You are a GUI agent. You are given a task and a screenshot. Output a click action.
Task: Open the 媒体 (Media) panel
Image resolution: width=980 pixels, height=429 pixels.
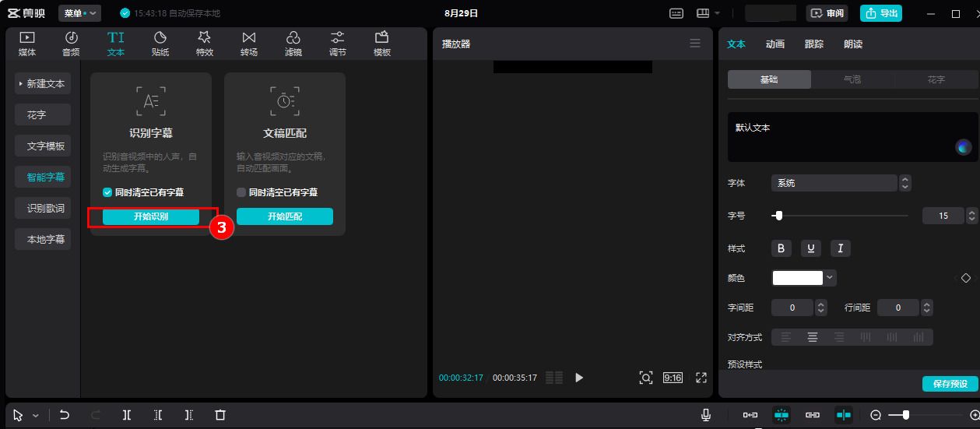27,44
